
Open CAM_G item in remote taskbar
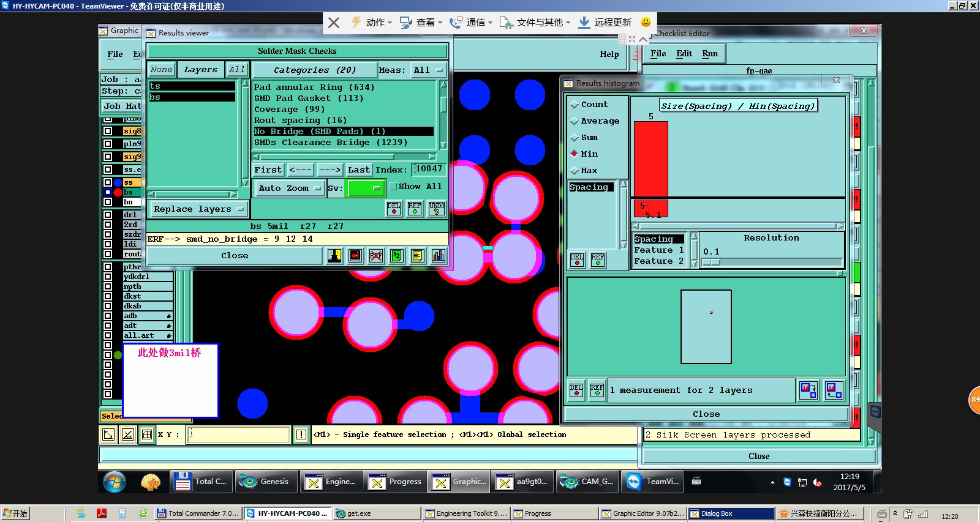(x=587, y=482)
